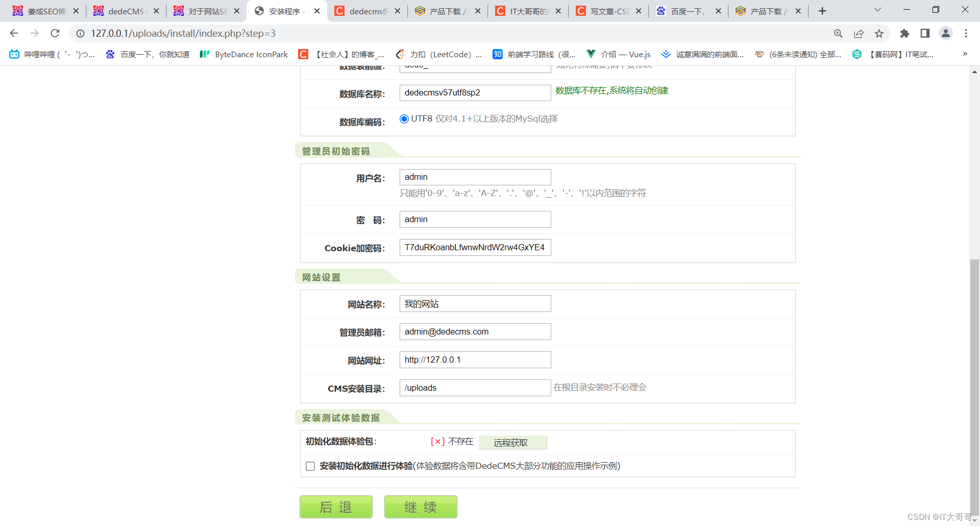Open the 【社会人】的博客 bookmark

(x=341, y=54)
